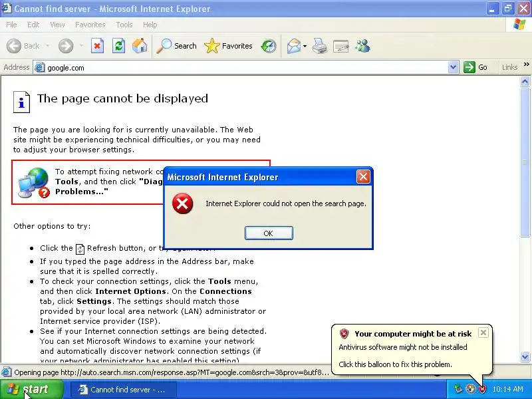Image resolution: width=532 pixels, height=399 pixels.
Task: Click the page scrollbar up arrow
Action: (525, 82)
